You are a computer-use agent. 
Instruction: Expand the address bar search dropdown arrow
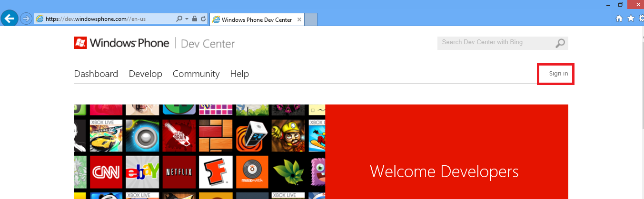[x=186, y=19]
